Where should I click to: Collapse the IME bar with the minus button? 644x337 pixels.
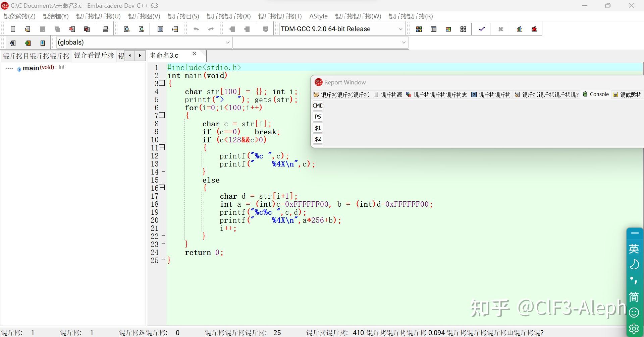[x=635, y=233]
